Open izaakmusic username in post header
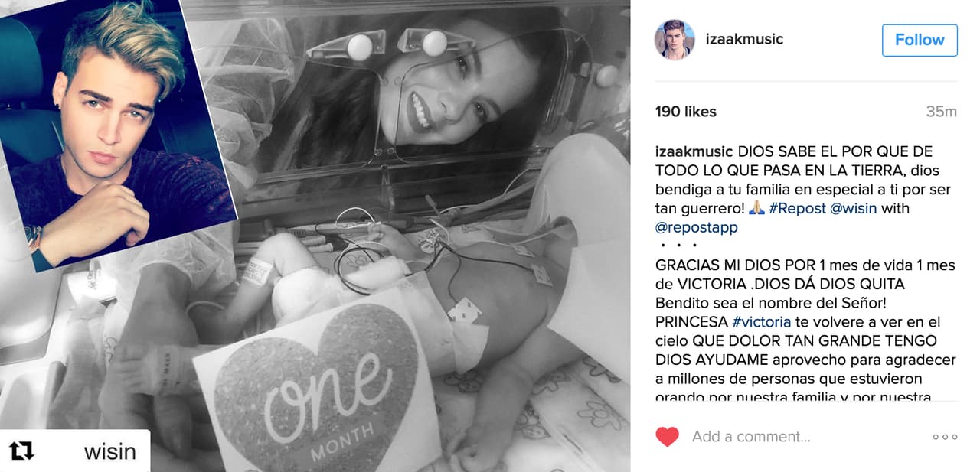The image size is (980, 472). point(744,39)
